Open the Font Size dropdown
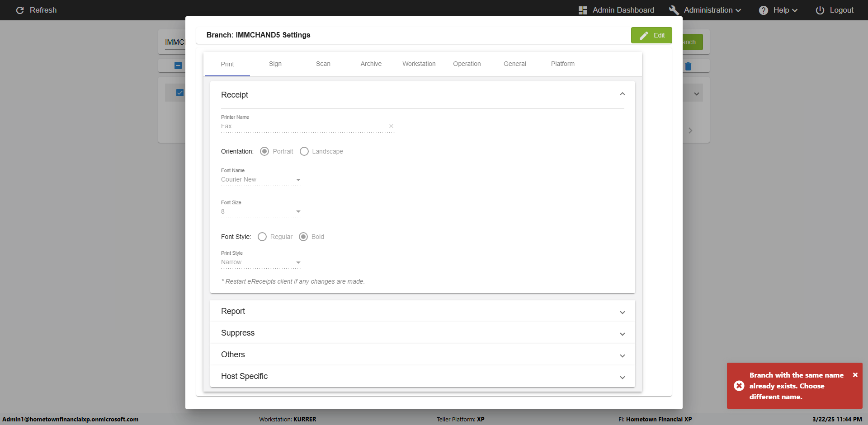The image size is (868, 425). tap(261, 212)
